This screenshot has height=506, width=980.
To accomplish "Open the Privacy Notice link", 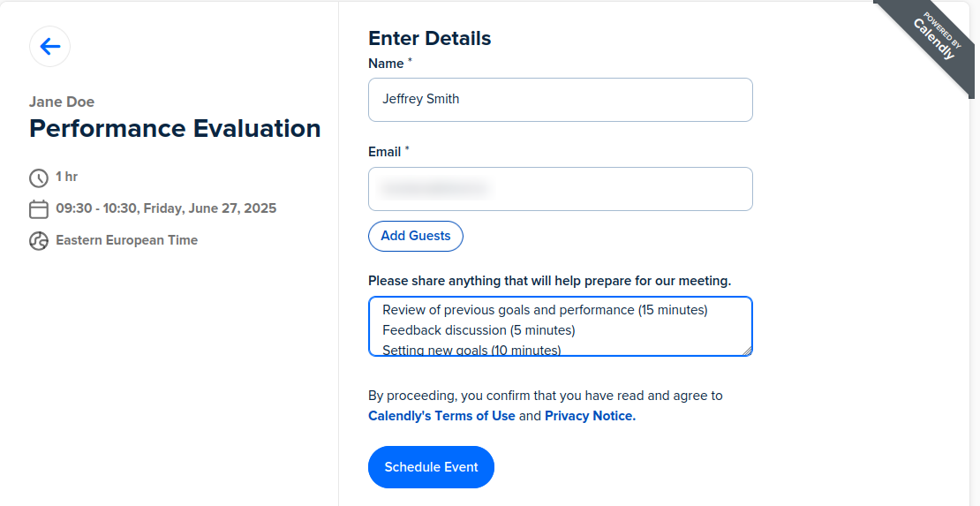I will pyautogui.click(x=590, y=416).
